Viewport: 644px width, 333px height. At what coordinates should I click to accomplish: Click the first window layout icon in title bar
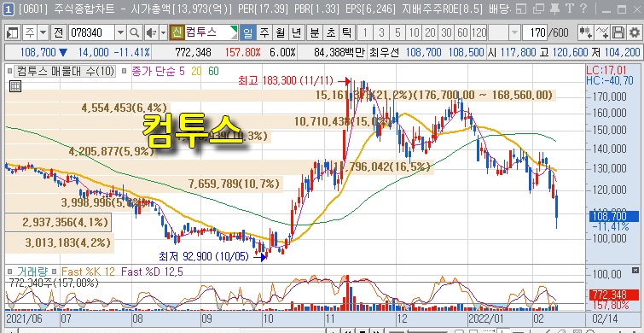point(521,9)
